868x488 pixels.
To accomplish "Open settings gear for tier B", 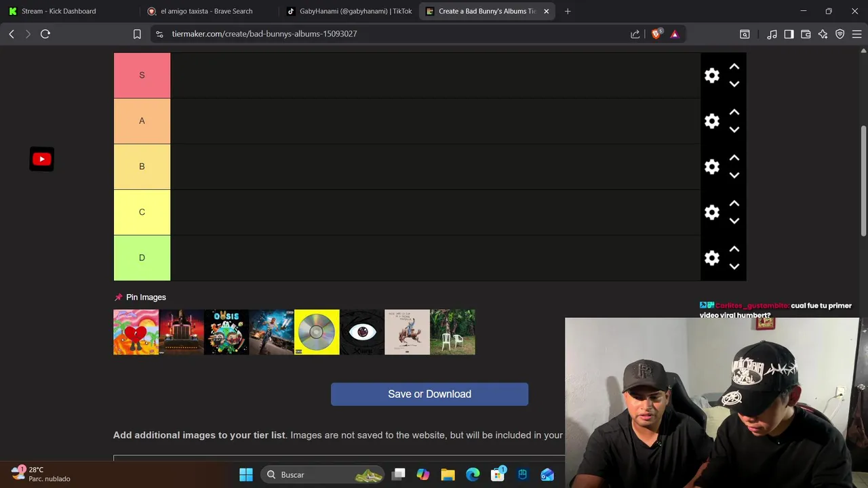I will coord(711,167).
